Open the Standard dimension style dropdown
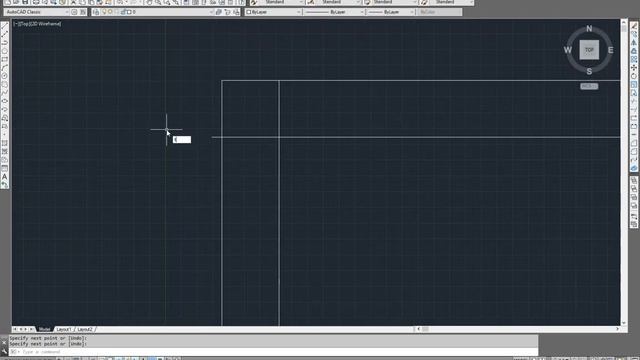Image resolution: width=640 pixels, height=360 pixels. (x=338, y=2)
